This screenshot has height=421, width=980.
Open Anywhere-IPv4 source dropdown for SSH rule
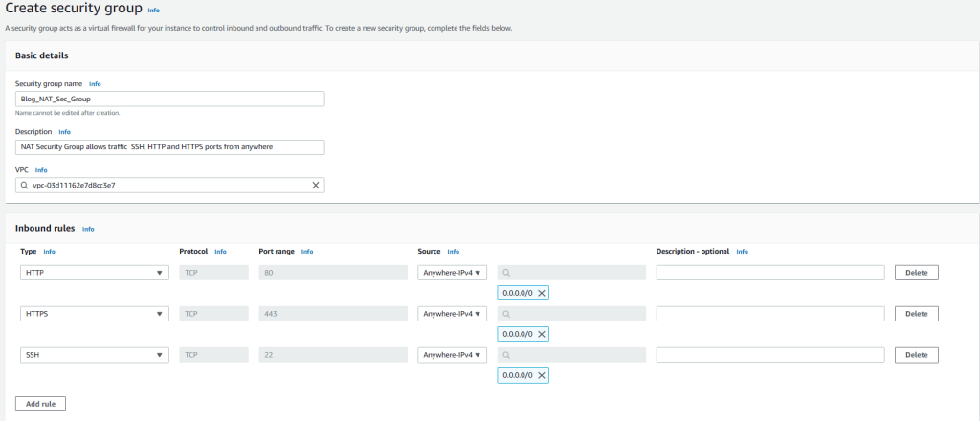(x=453, y=355)
